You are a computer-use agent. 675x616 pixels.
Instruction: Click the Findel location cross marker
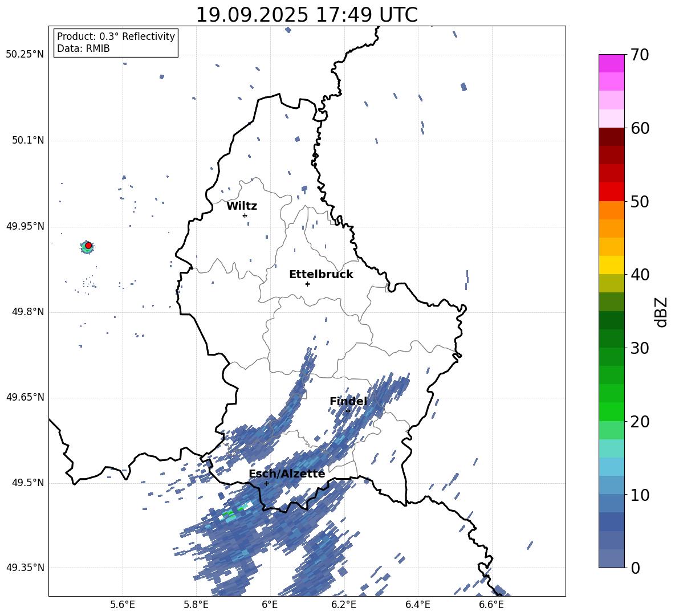click(348, 411)
